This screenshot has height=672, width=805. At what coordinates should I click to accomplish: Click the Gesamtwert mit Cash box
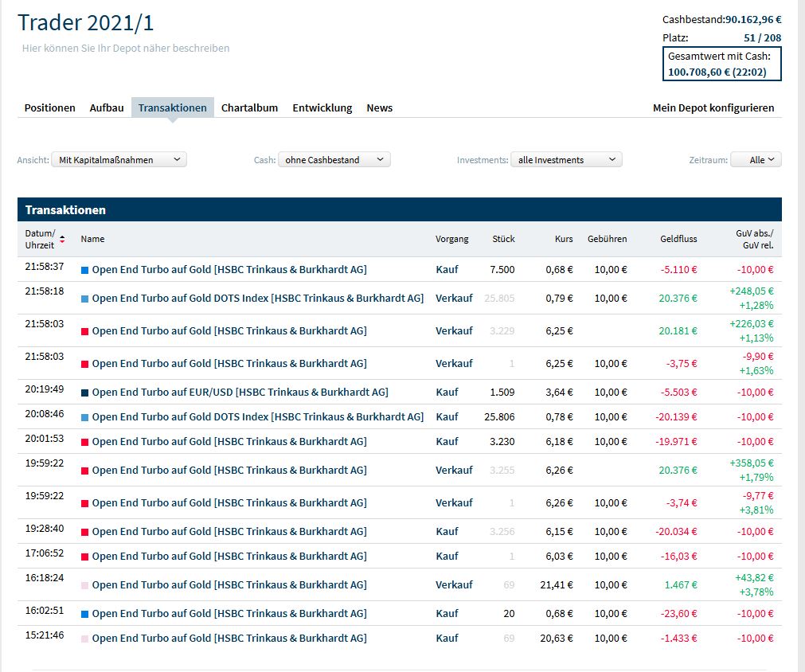[x=721, y=64]
